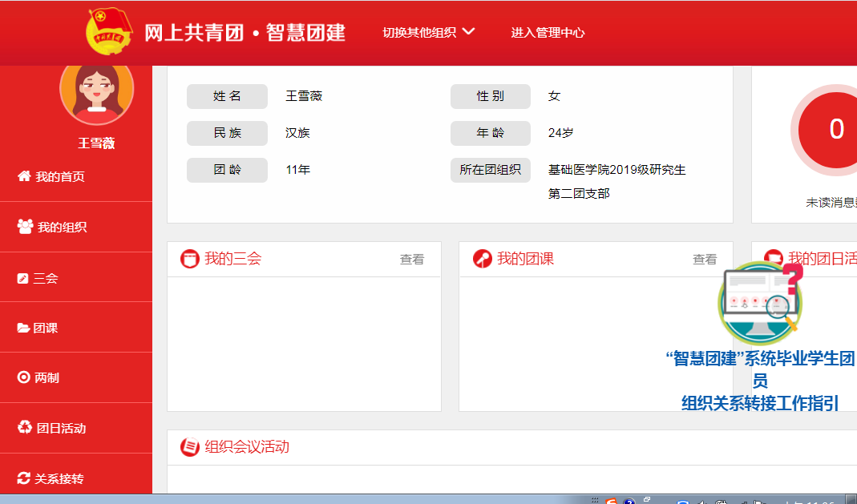The height and width of the screenshot is (504, 857).
Task: Select 关系接转 in the sidebar menu
Action: [59, 479]
